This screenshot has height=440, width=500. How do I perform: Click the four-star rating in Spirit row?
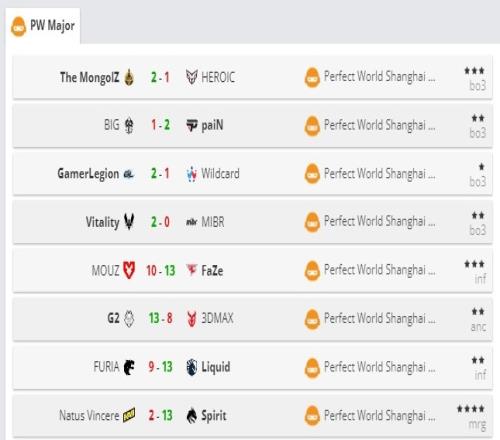[470, 409]
